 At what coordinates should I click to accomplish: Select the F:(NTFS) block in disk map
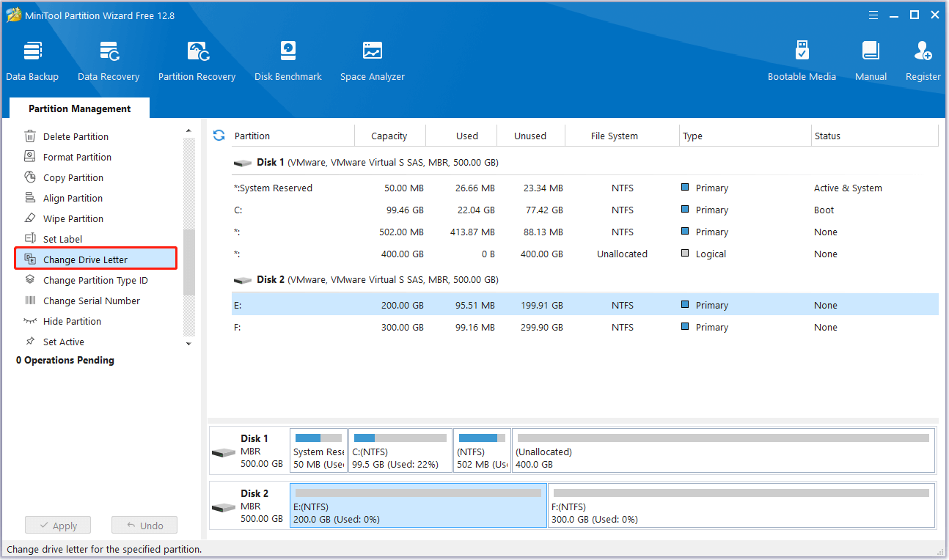coord(741,505)
